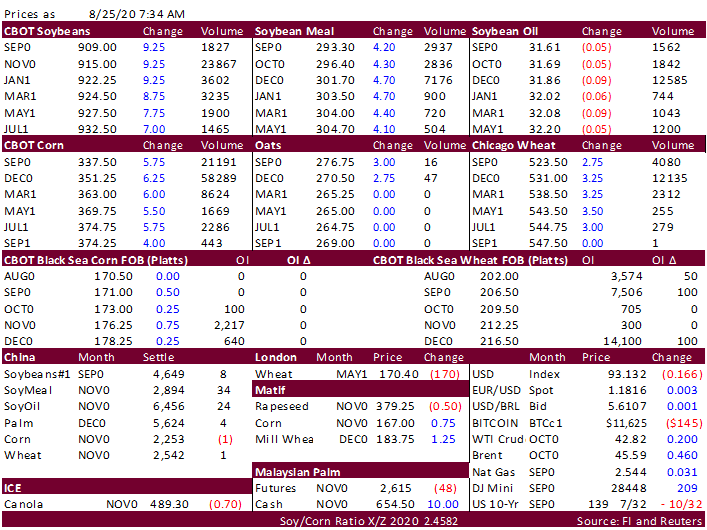This screenshot has height=530, width=707.
Task: Select Black Sea wheat AUG0 price 202.00
Action: (499, 276)
